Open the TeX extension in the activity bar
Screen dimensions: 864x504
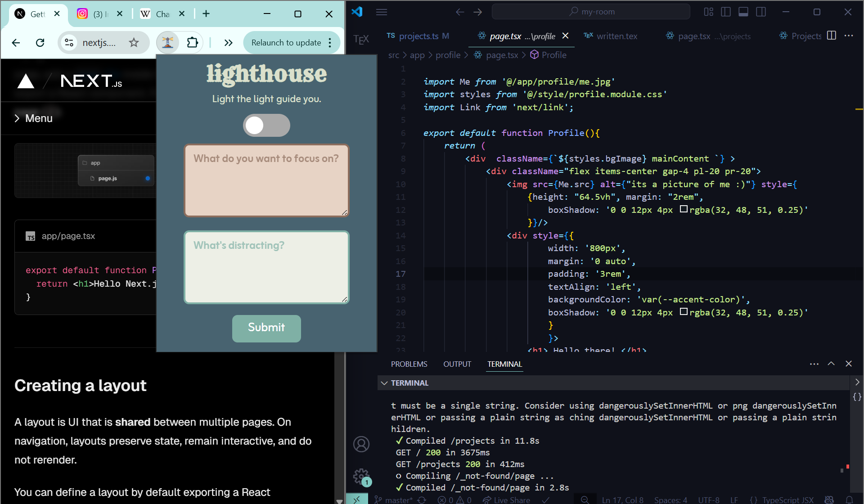(x=361, y=40)
